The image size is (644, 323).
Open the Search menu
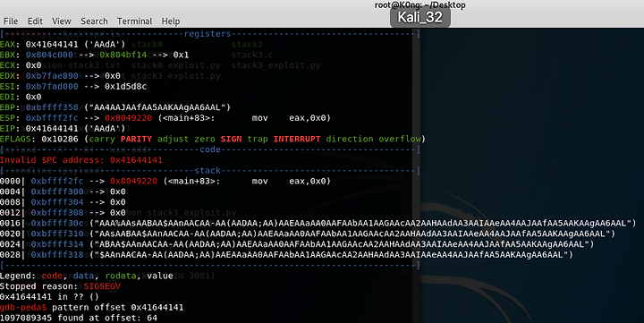(x=94, y=21)
